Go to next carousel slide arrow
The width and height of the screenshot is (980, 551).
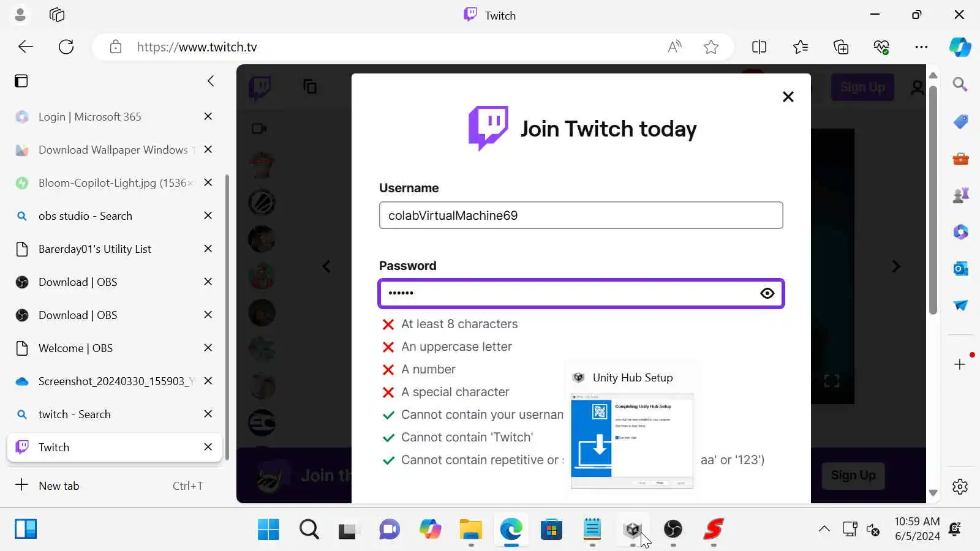pyautogui.click(x=896, y=266)
